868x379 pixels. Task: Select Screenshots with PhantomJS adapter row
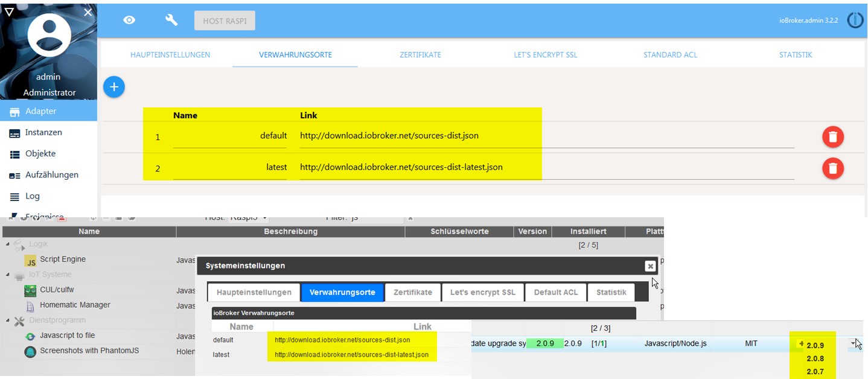pos(89,351)
